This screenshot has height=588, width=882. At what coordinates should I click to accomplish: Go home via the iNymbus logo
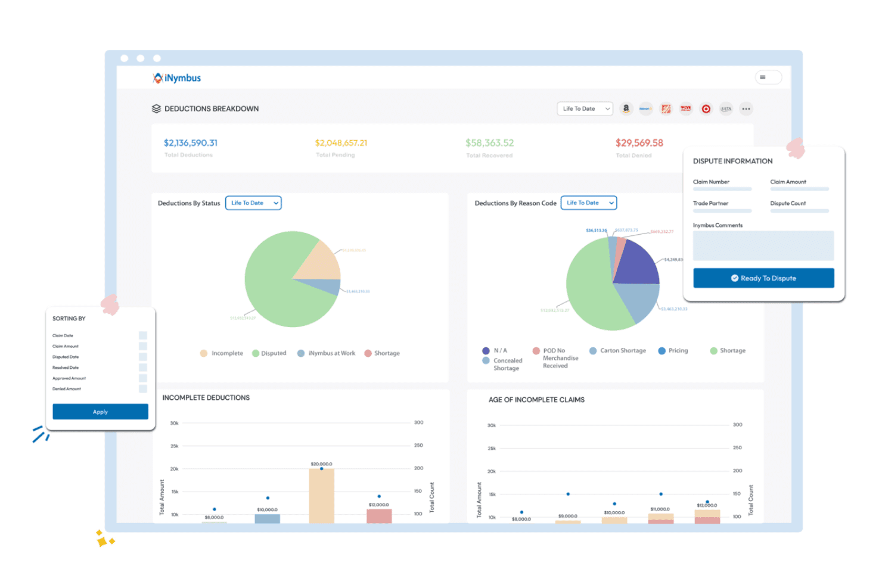(x=177, y=78)
